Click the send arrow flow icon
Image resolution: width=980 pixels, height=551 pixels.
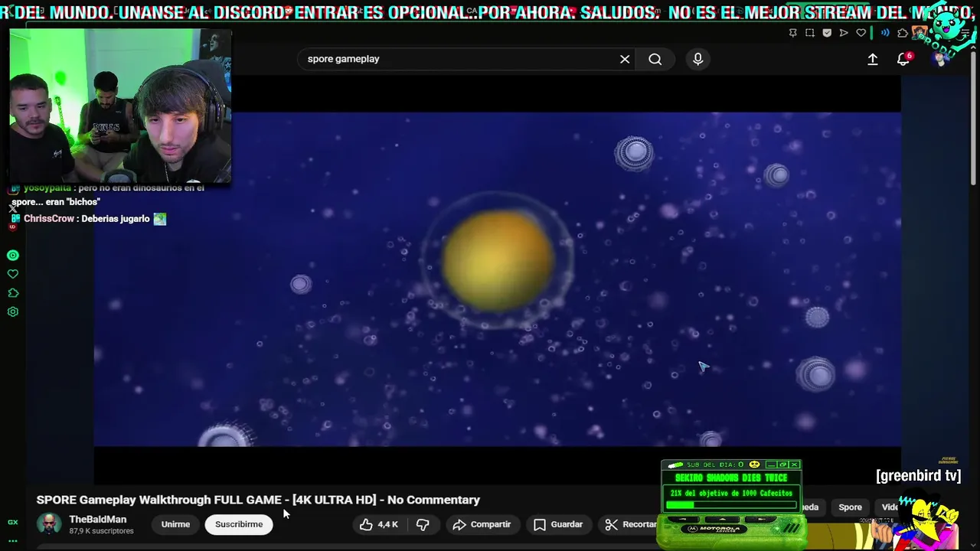pos(844,33)
